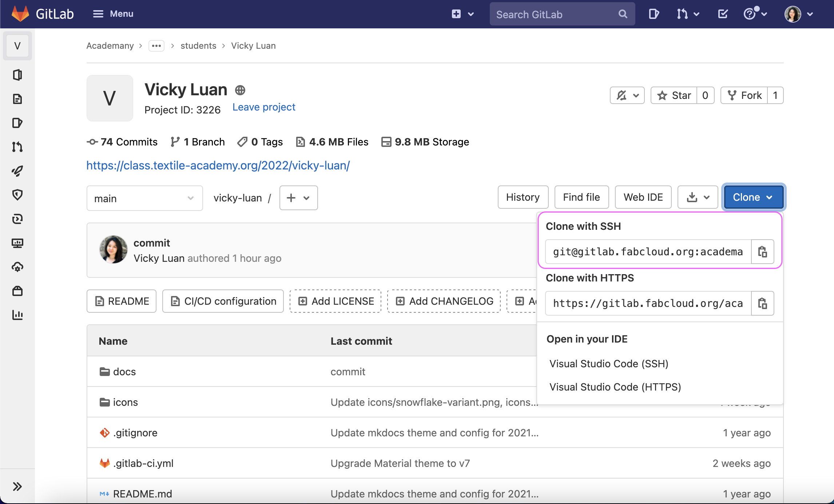Open the docs folder

[124, 372]
